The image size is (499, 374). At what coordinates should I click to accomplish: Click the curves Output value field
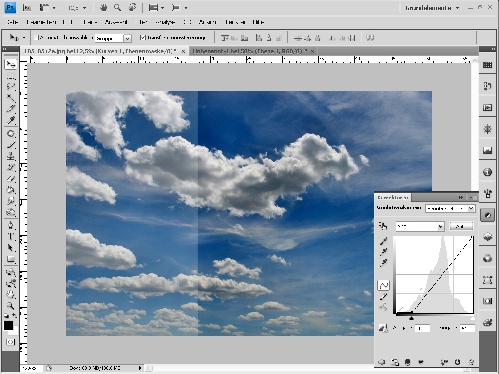tap(421, 328)
